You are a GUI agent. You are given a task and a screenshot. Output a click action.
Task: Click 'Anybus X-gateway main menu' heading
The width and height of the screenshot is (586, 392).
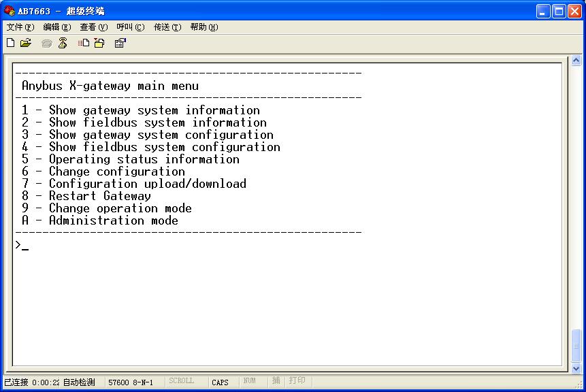(x=110, y=86)
